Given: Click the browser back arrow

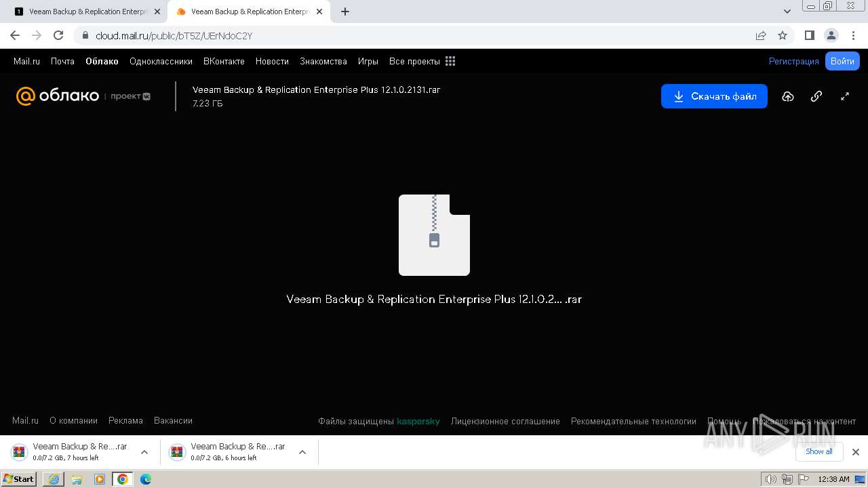Looking at the screenshot, I should click(15, 35).
